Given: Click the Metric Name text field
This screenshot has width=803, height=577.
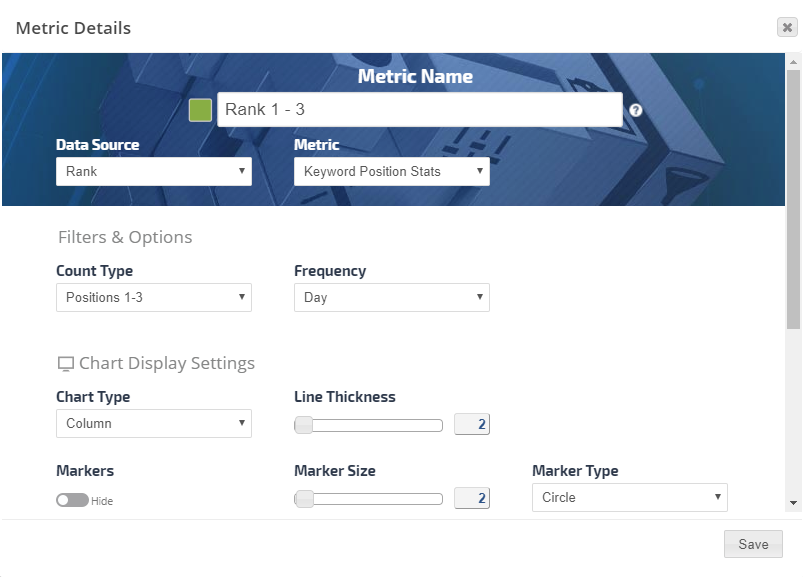Looking at the screenshot, I should click(419, 110).
